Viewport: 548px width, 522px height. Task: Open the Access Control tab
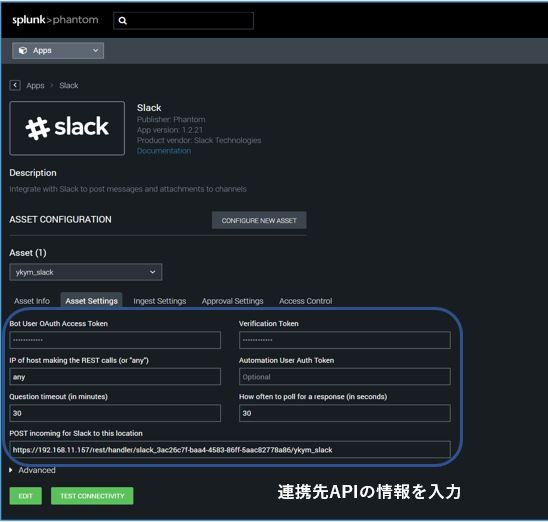click(x=305, y=301)
